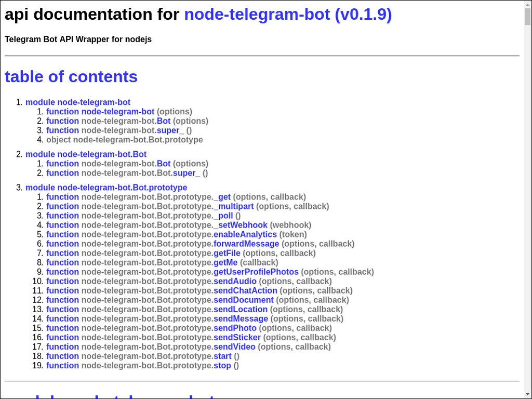Go to the sendLocation function entry
Image resolution: width=532 pixels, height=399 pixels.
(194, 310)
